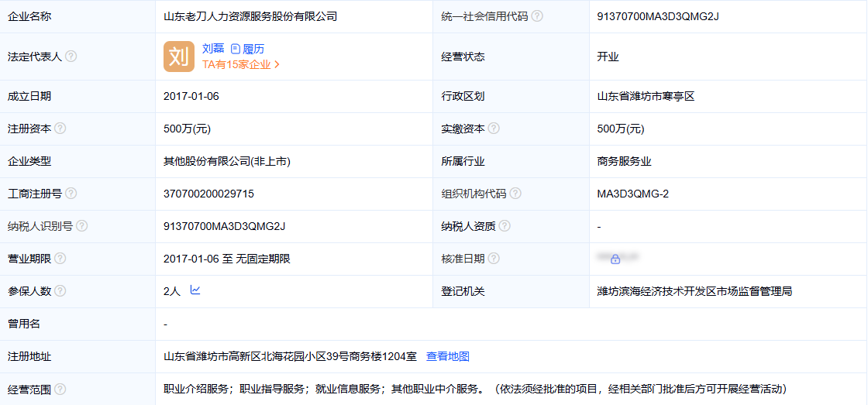Select industry value 商务服务业
This screenshot has height=405, width=868.
tap(625, 162)
